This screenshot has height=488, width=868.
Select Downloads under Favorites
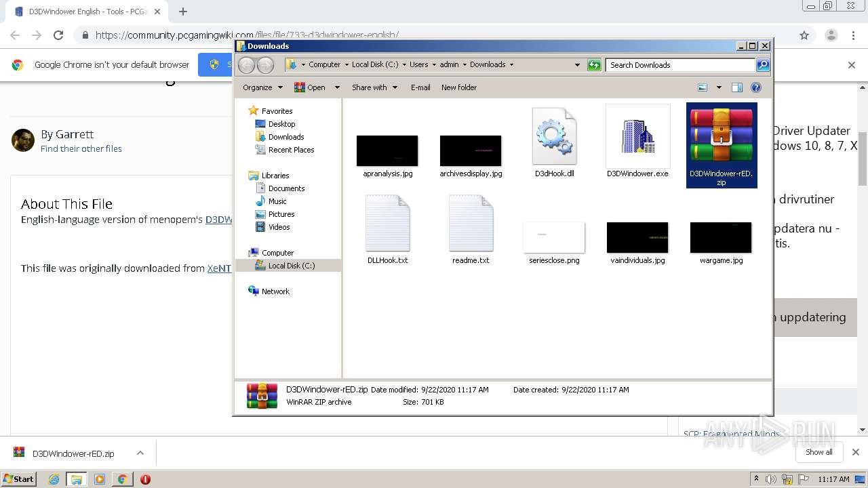pos(286,137)
